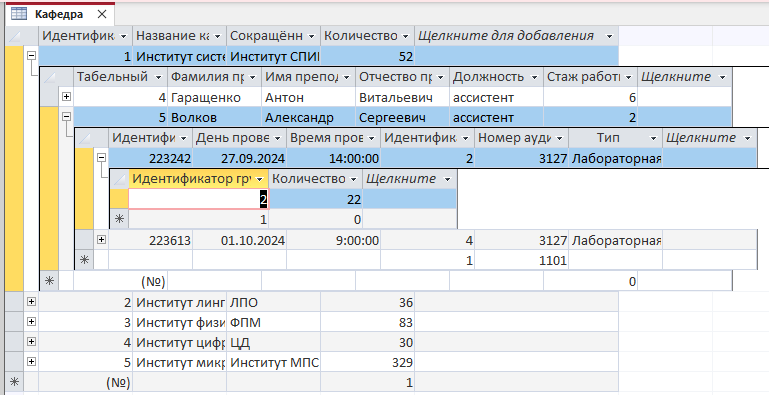Click the Волков surname cell
769x395 pixels.
(214, 118)
